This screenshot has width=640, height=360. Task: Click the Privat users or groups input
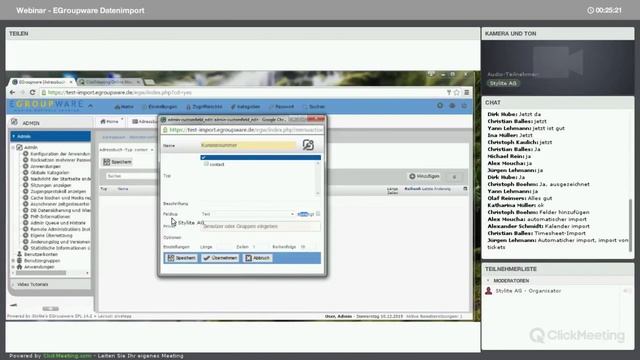click(260, 227)
